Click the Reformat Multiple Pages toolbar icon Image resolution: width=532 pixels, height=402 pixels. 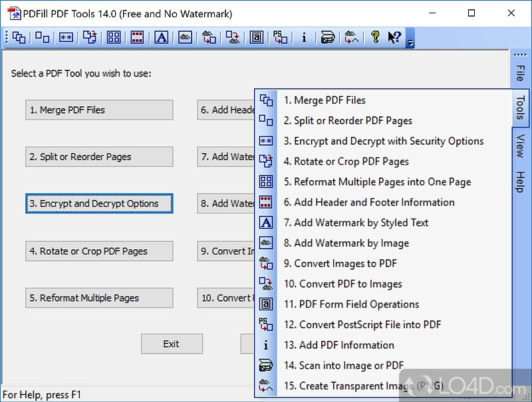pos(114,37)
